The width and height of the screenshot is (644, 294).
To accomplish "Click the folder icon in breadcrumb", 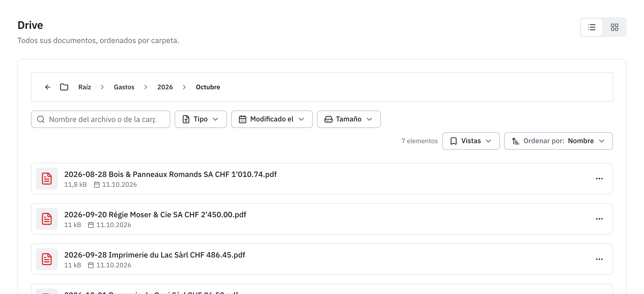I will 64,87.
